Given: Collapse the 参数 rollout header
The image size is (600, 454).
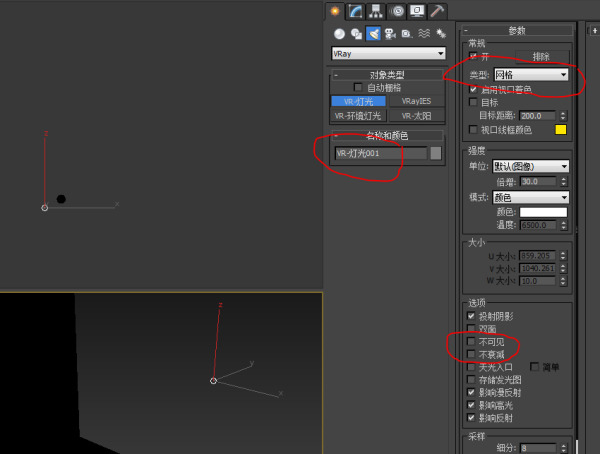Looking at the screenshot, I should coord(517,31).
